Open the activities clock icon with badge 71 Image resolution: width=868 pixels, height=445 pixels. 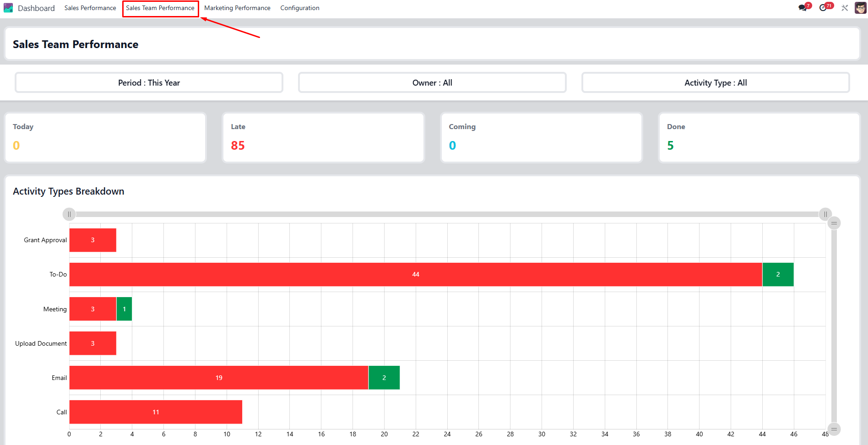(x=824, y=8)
